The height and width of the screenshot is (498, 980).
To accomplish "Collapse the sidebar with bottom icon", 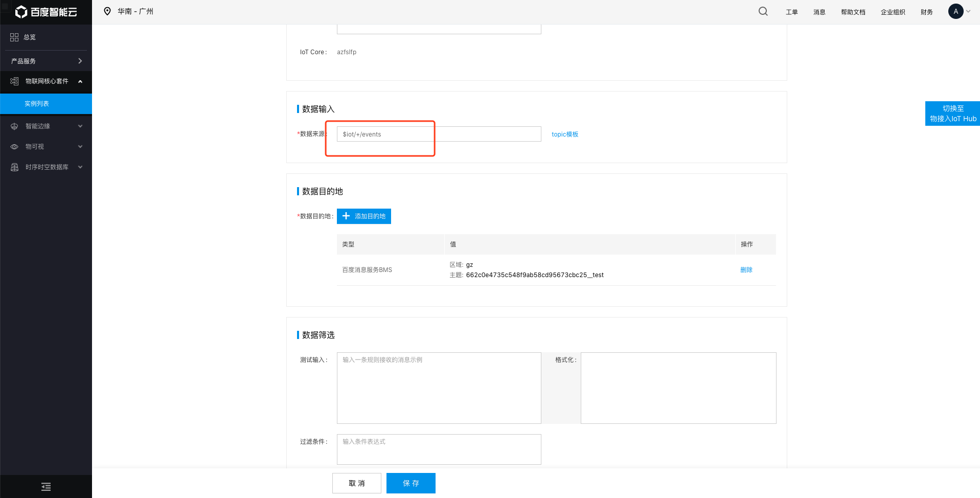I will point(46,487).
